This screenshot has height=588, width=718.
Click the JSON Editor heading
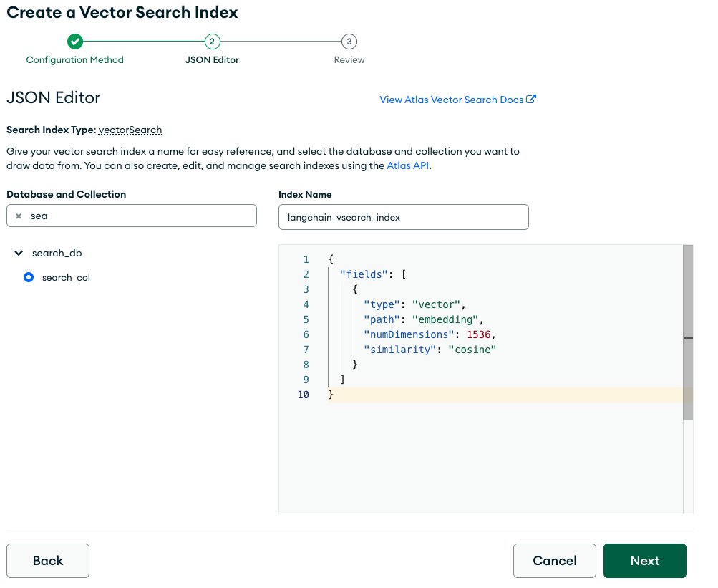point(54,97)
